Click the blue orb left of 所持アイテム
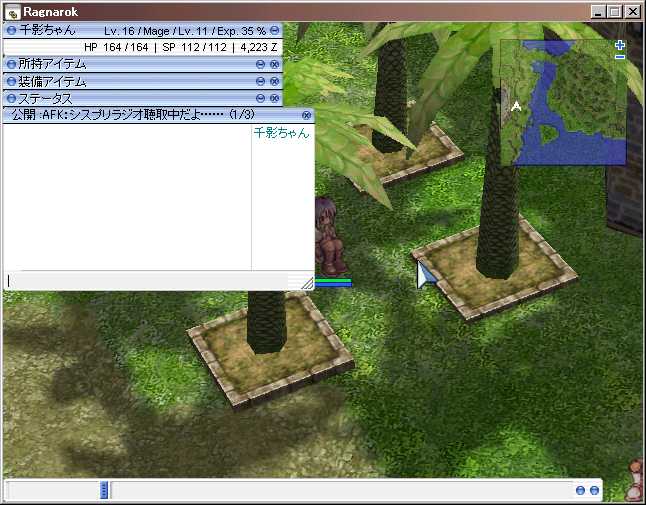This screenshot has width=646, height=505. pos(11,64)
